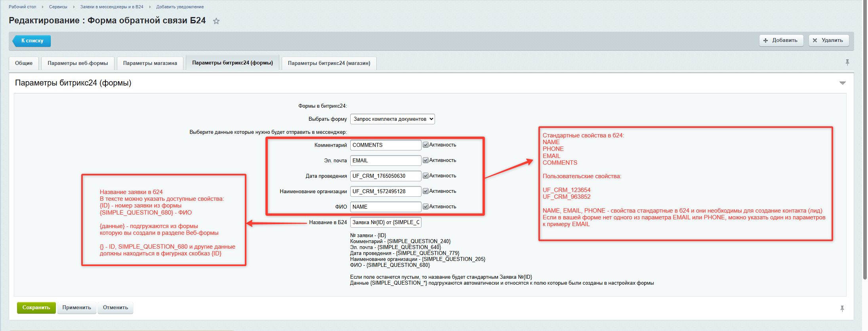Switch to the Общие tab
The height and width of the screenshot is (331, 868).
[x=24, y=63]
